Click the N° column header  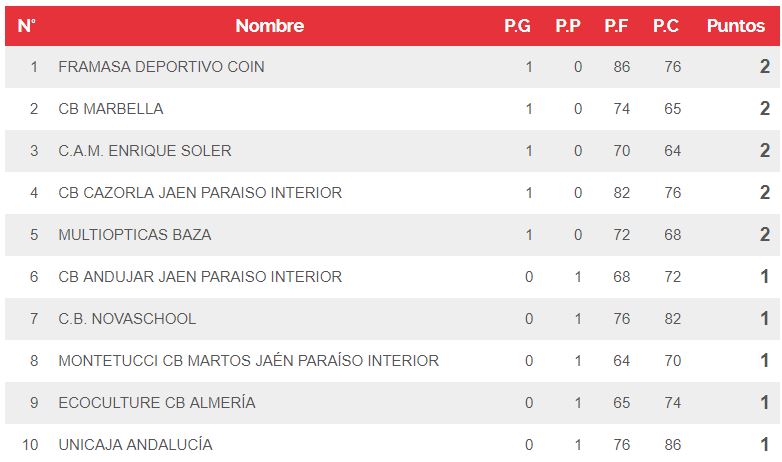(27, 26)
